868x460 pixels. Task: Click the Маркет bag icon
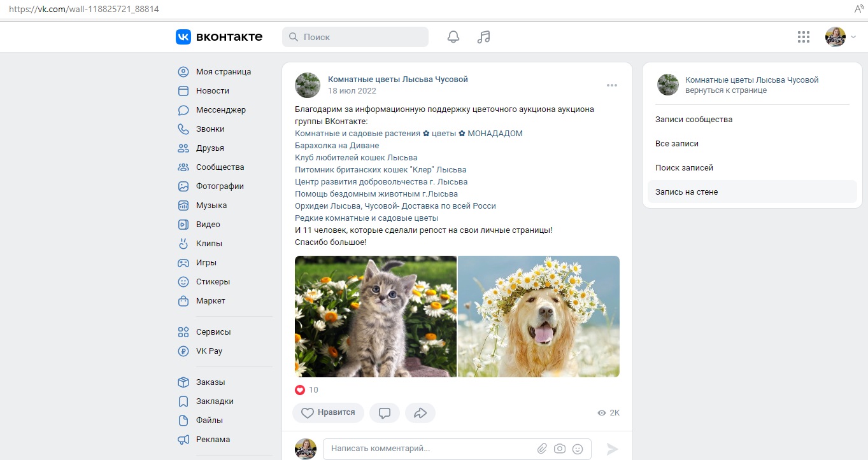coord(183,301)
